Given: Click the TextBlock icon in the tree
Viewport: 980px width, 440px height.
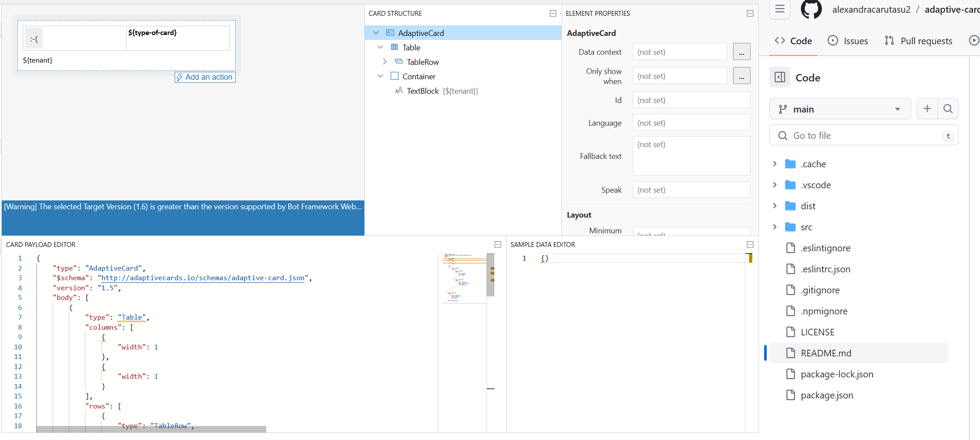Looking at the screenshot, I should (399, 91).
